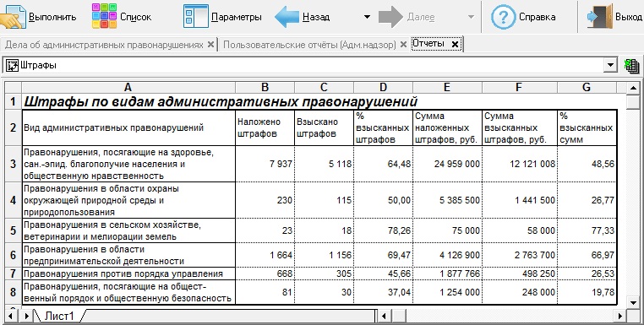Click the Штрафы report icon in combo box
This screenshot has height=325, width=644.
coord(13,65)
